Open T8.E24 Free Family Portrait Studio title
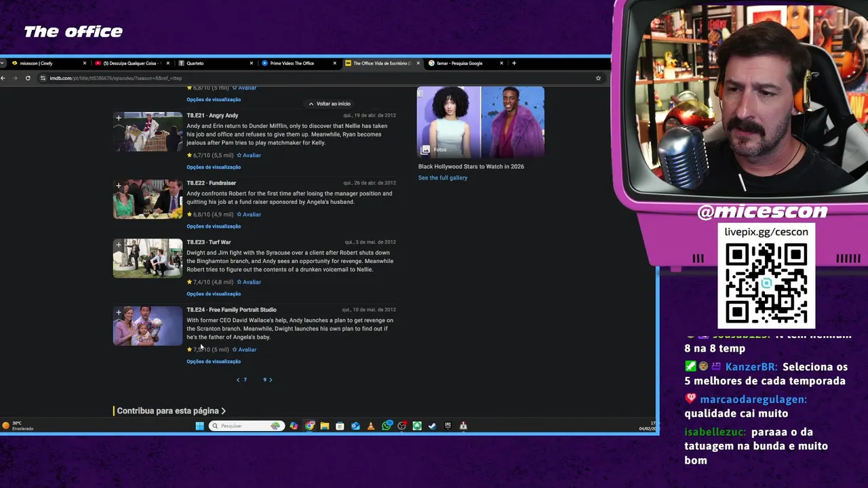The height and width of the screenshot is (488, 868). coord(231,310)
